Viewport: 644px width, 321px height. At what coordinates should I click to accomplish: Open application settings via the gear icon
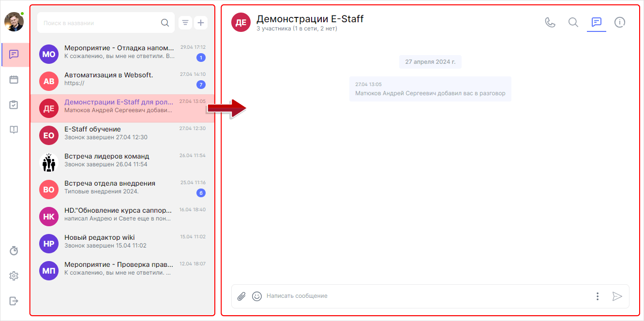point(14,276)
